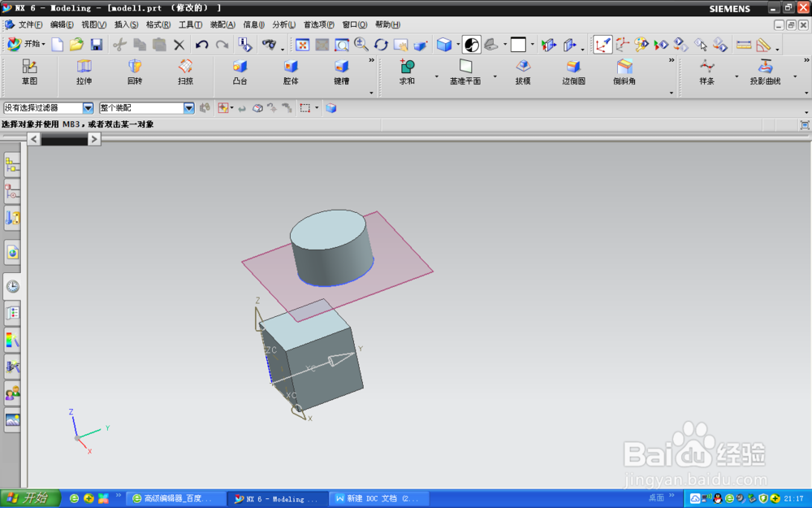Expand the background color dropdown arrow

[532, 45]
